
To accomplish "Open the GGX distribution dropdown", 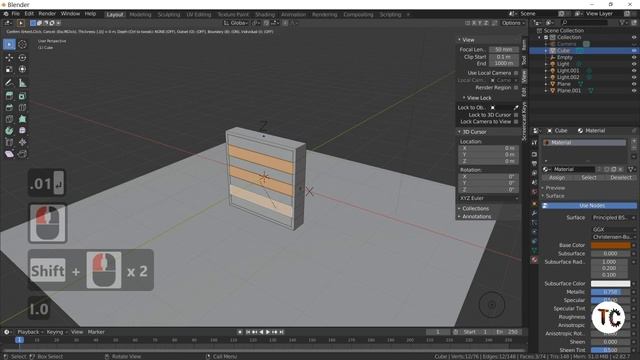I will click(x=613, y=229).
